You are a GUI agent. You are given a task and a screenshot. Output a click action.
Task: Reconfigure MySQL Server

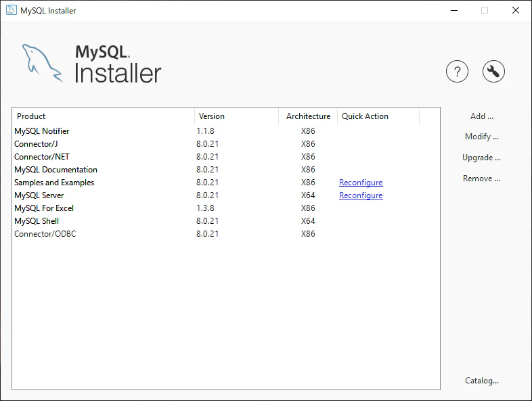[x=361, y=195]
